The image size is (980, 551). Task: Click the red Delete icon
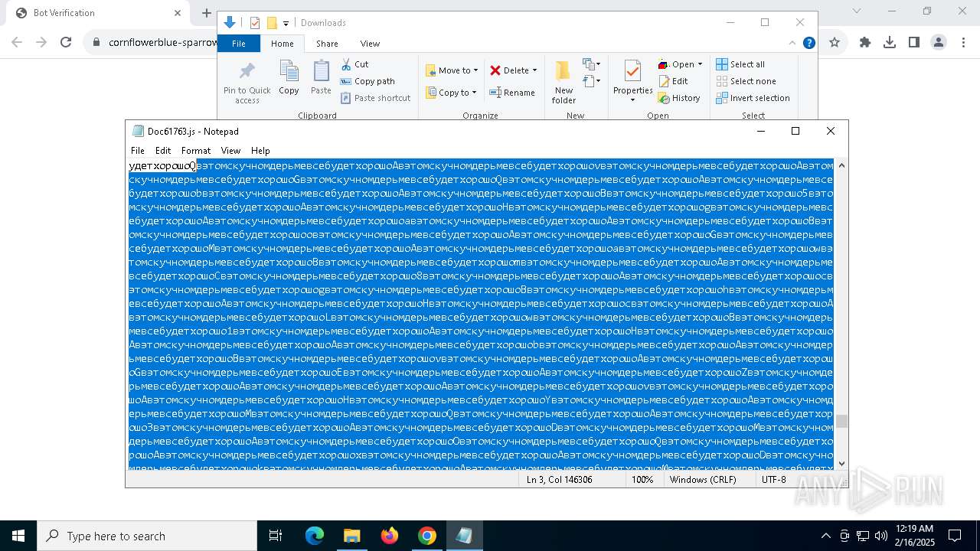495,70
